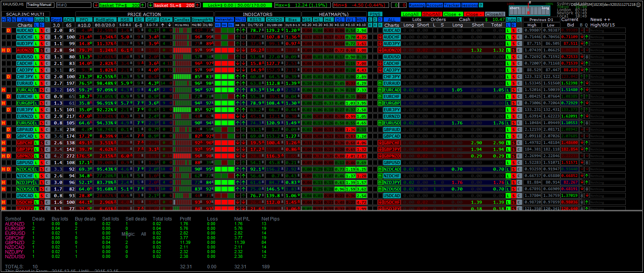The image size is (644, 273).
Task: Click the GA# down arrow sort icon
Action: (169, 25)
